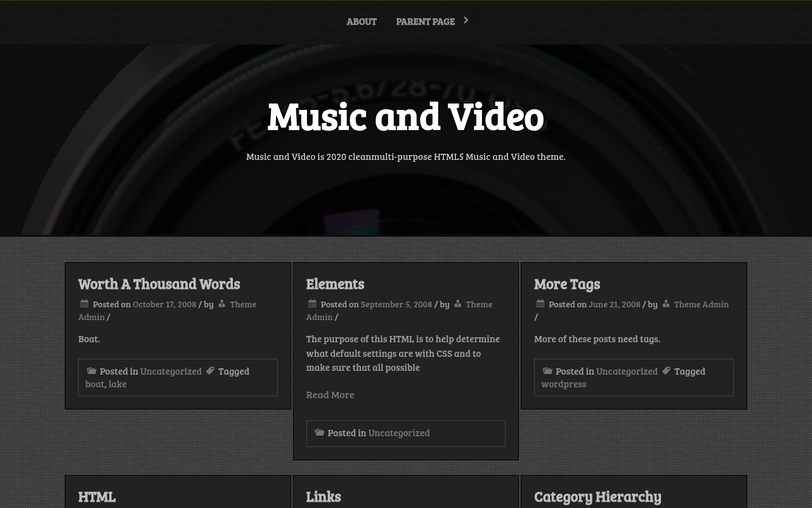Click author icon in Worth A Thousand Words post
This screenshot has height=508, width=812.
pos(222,304)
